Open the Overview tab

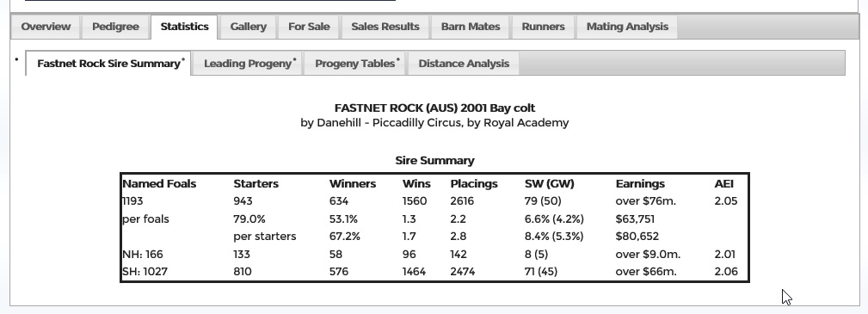tap(46, 27)
